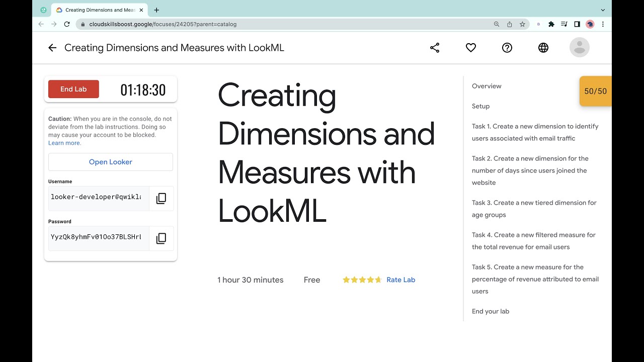Click the browser reload button

pyautogui.click(x=67, y=24)
